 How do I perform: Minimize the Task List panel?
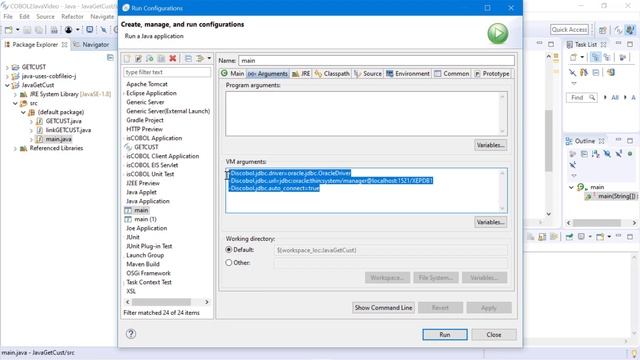pos(618,44)
